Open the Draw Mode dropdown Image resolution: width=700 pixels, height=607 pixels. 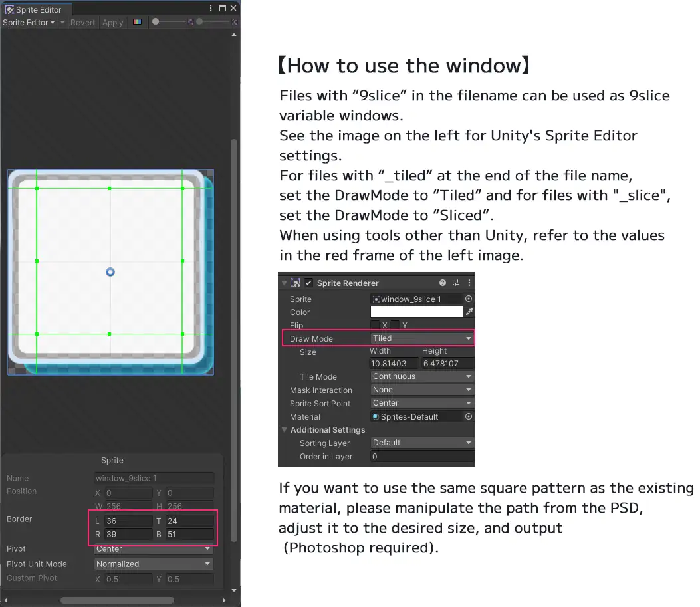click(421, 338)
